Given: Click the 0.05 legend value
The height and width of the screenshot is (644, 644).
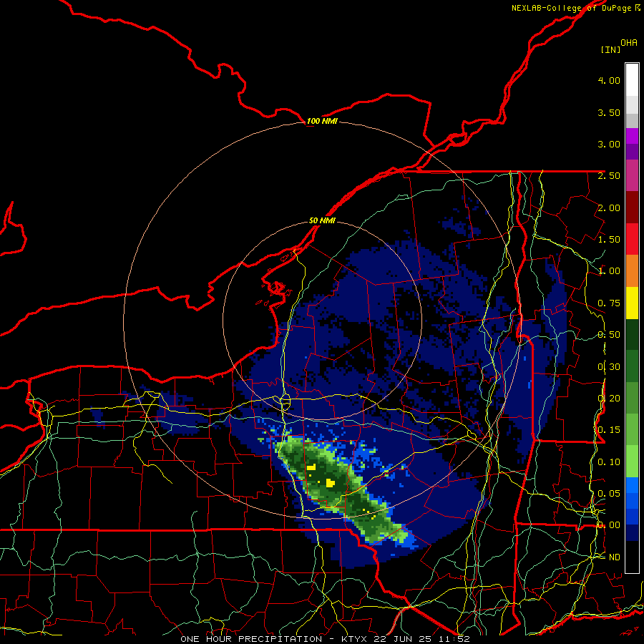Looking at the screenshot, I should click(609, 494).
